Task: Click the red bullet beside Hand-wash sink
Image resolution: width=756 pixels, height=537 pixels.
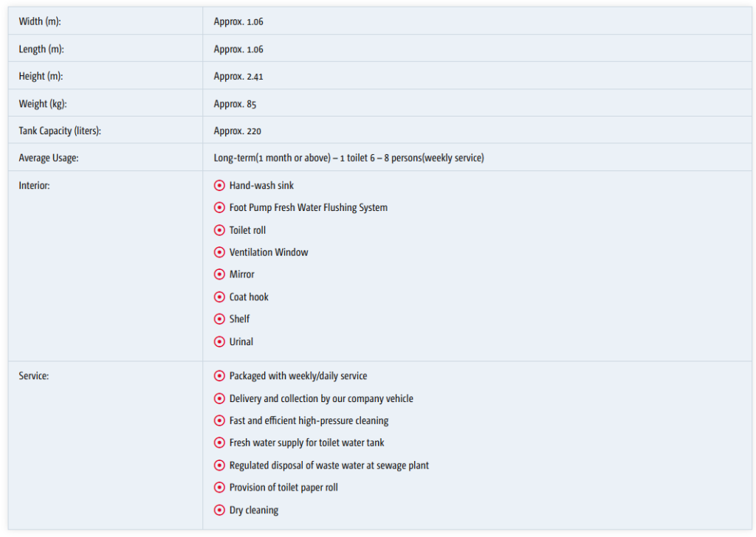Action: point(219,186)
